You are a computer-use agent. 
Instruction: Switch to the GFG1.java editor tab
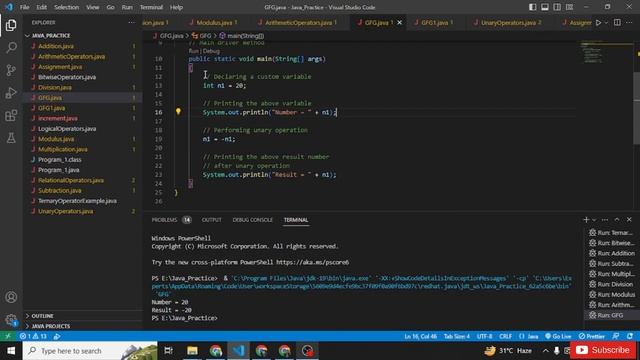(434, 22)
